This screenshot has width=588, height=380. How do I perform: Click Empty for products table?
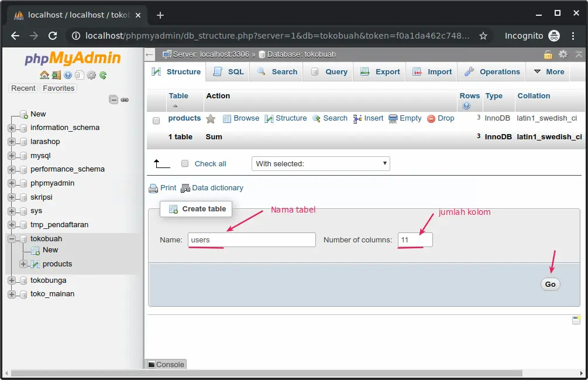405,118
